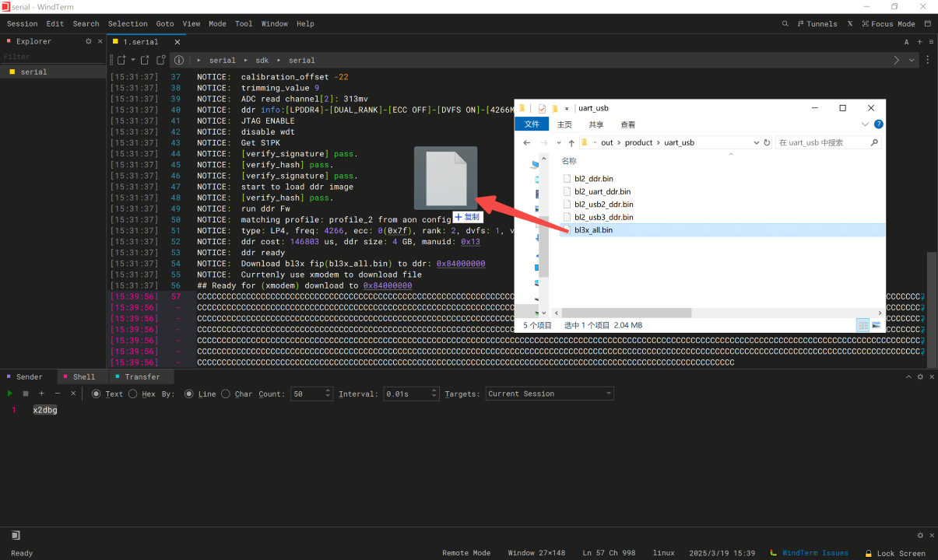Open tab list menu in the tab bar
The width and height of the screenshot is (938, 560).
(930, 42)
